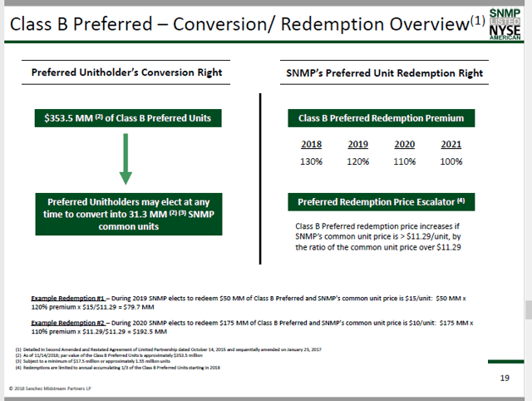Screen dimensions: 532x401
Task: Click the year '2021' column header
Action: tap(451, 144)
